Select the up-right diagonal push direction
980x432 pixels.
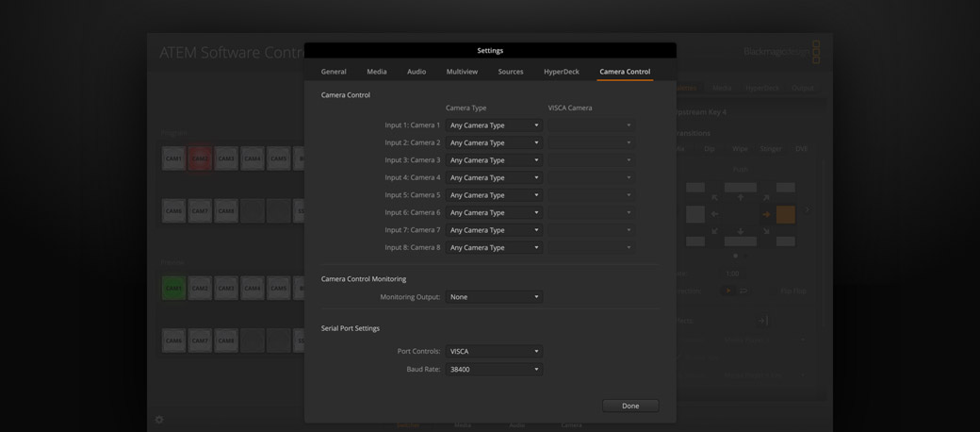tap(765, 197)
